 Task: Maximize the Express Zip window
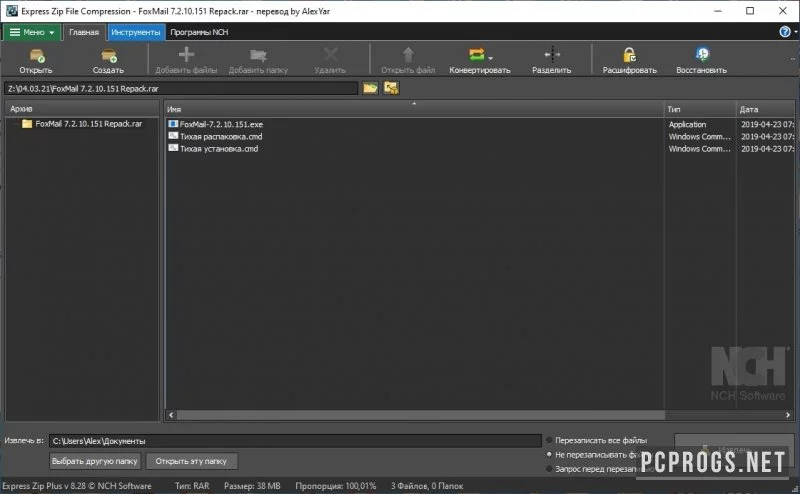(750, 11)
